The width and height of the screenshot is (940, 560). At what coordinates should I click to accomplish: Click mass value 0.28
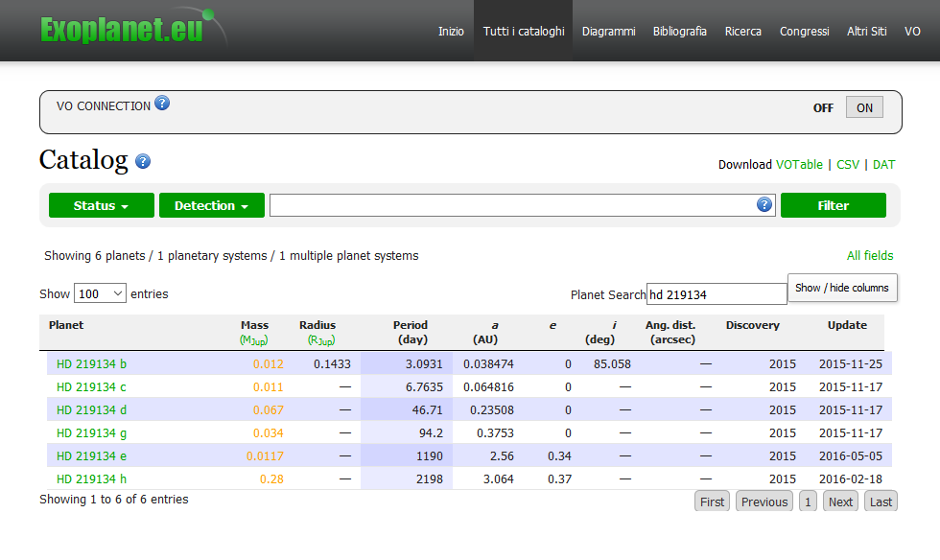(x=271, y=479)
